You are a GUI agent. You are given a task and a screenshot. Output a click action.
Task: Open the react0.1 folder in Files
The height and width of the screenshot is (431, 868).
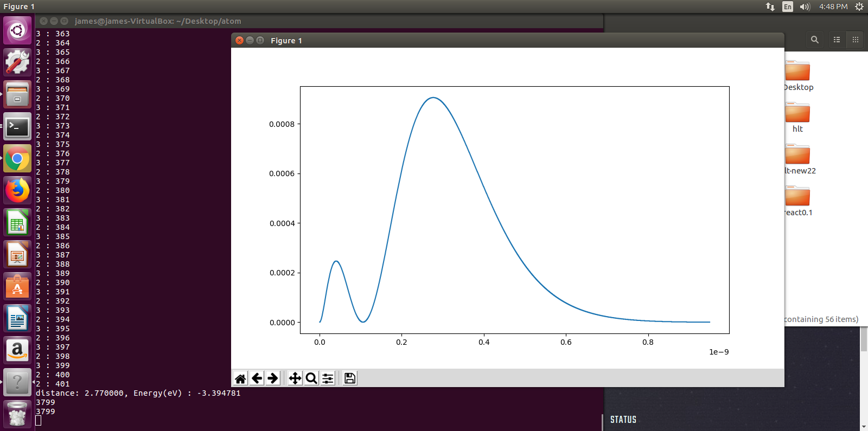(x=798, y=201)
